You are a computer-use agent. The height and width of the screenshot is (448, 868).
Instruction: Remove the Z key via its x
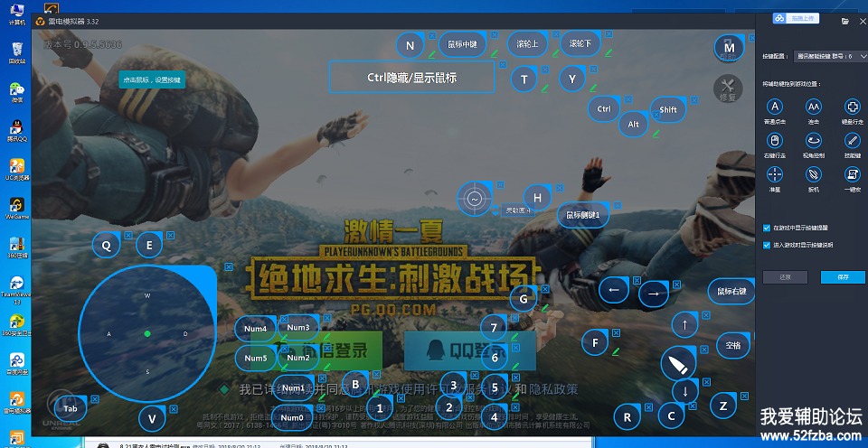745,395
